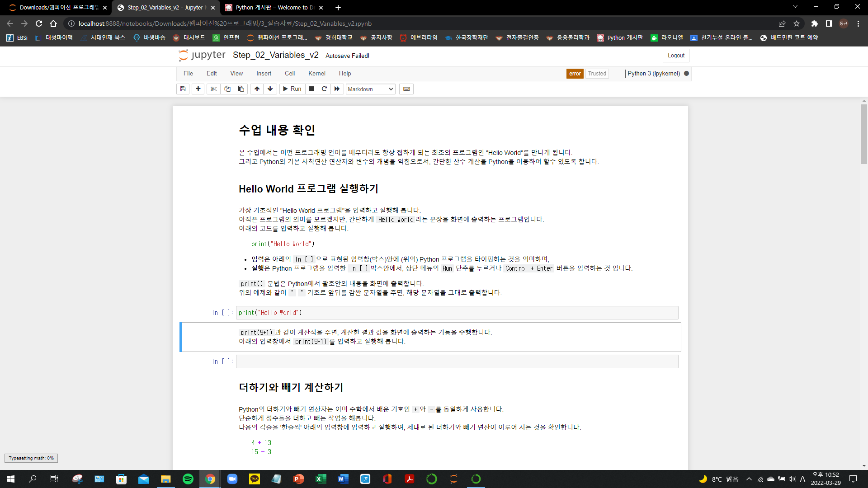The image size is (868, 488).
Task: Open the Kernel menu
Action: click(x=317, y=73)
